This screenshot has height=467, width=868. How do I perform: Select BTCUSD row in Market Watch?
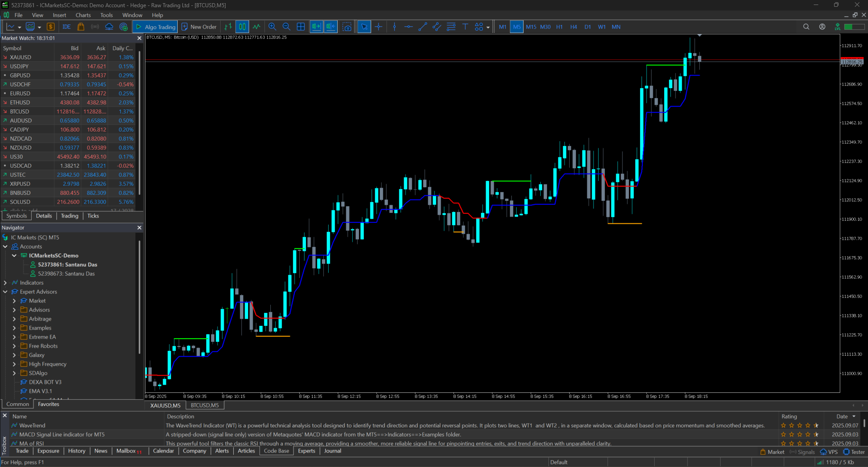pos(20,111)
